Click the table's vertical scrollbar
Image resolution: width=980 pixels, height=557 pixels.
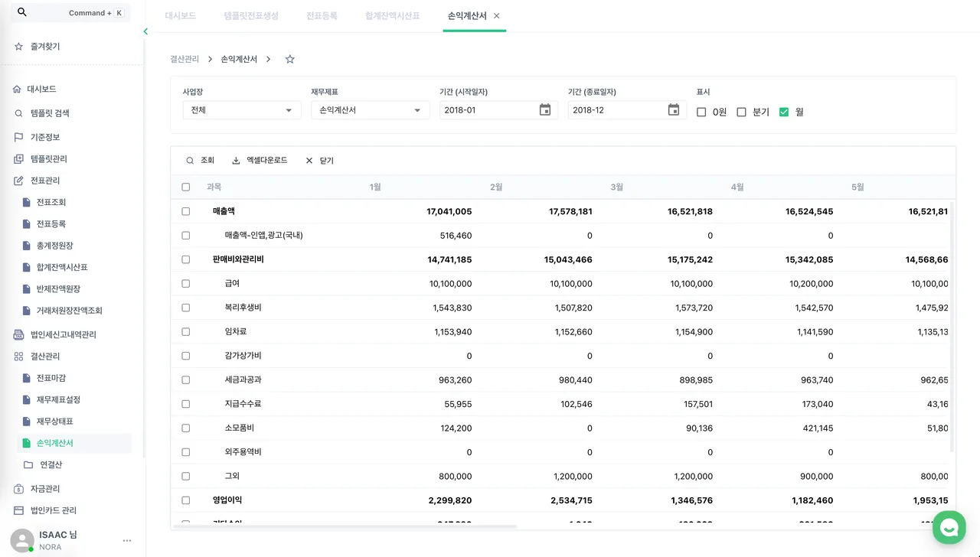pos(952,327)
